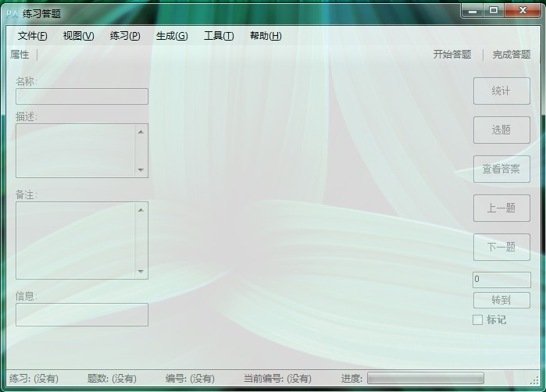Maximize the 练习答题 window
The height and width of the screenshot is (392, 546).
(494, 10)
